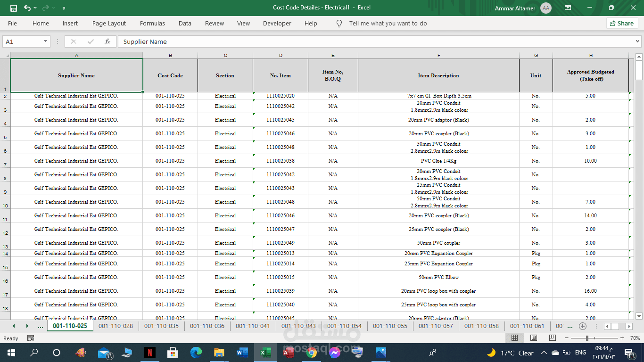Open the Formulas ribbon tab
Viewport: 644px width, 362px height.
152,23
